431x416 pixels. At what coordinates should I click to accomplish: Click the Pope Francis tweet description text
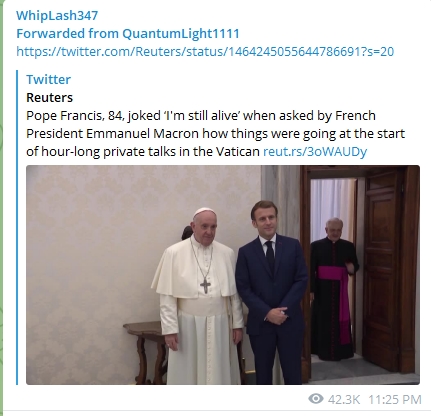pyautogui.click(x=215, y=134)
